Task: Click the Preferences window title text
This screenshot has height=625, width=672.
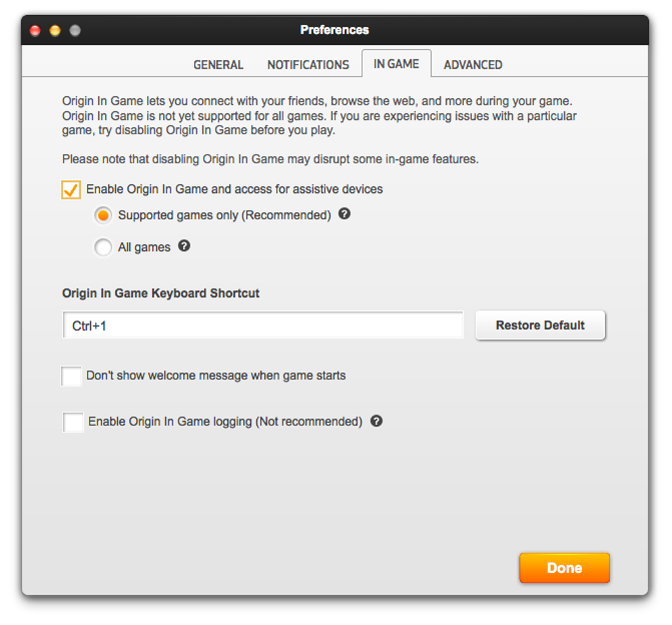Action: pos(335,30)
